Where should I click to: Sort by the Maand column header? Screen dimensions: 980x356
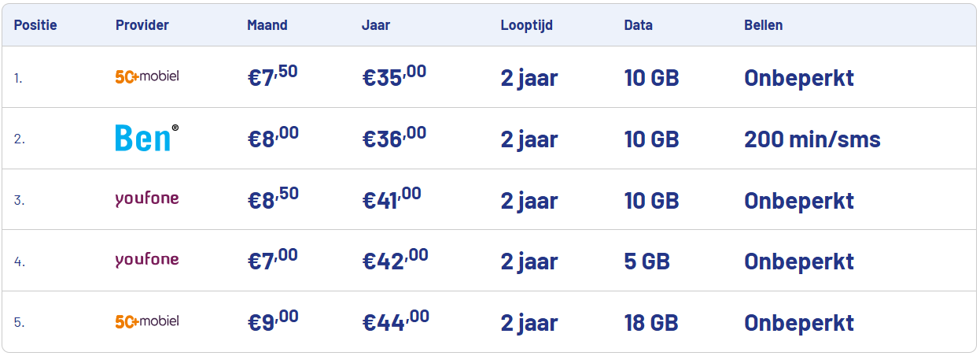tap(267, 25)
